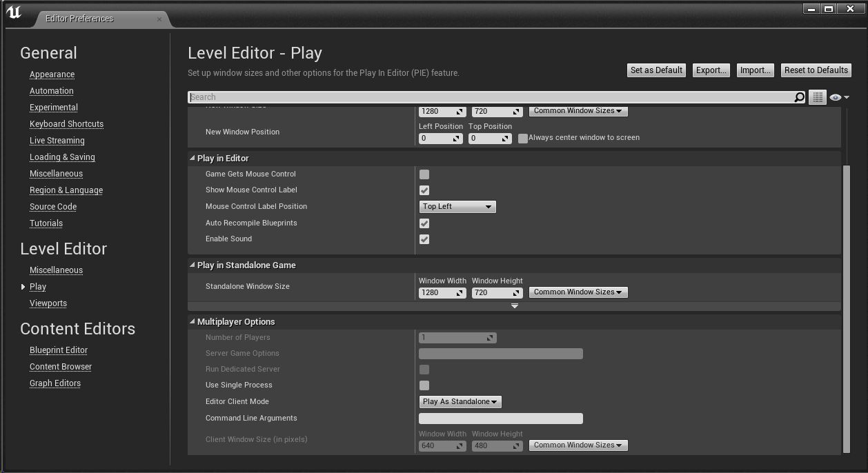This screenshot has height=473, width=868.
Task: Click the Number of Players field
Action: tap(457, 338)
